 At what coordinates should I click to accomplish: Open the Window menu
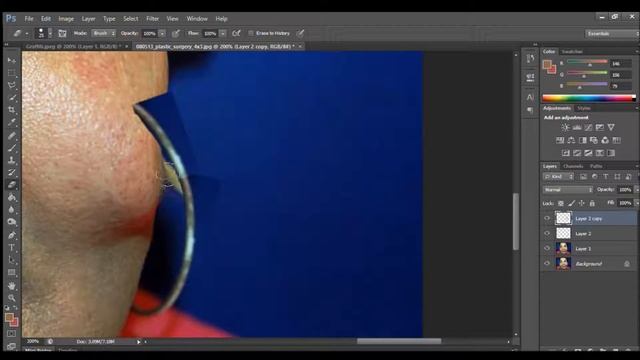(x=197, y=19)
